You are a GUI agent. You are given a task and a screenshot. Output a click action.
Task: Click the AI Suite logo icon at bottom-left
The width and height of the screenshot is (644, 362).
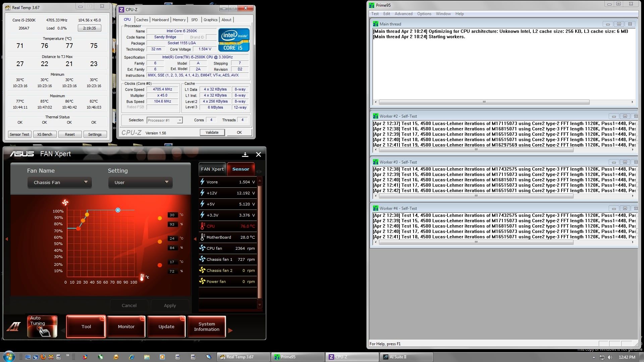pos(13,326)
